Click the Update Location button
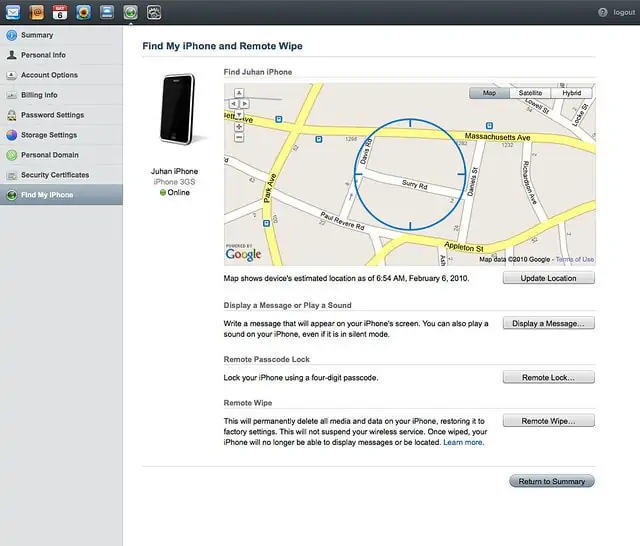This screenshot has height=546, width=640. point(549,278)
